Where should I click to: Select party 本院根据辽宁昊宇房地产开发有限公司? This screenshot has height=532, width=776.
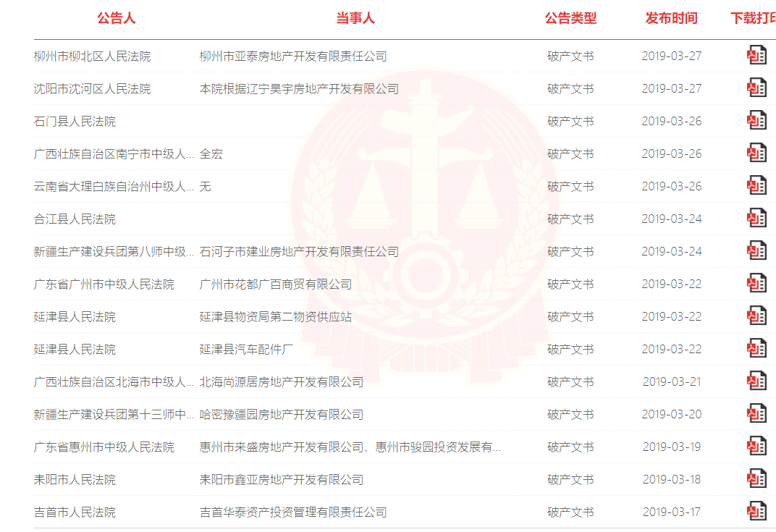click(x=299, y=89)
